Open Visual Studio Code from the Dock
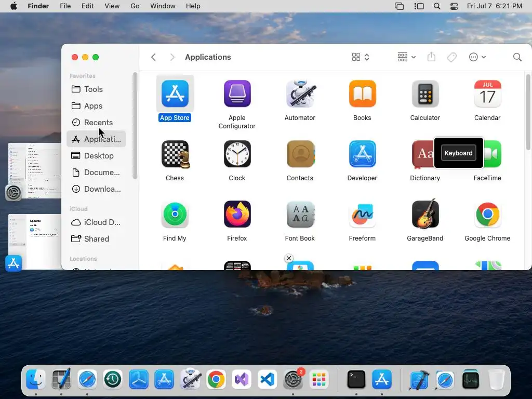The image size is (532, 399). (x=267, y=379)
